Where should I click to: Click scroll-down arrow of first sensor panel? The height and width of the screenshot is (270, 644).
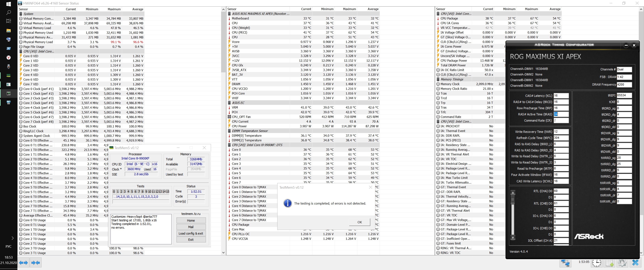[x=223, y=252]
